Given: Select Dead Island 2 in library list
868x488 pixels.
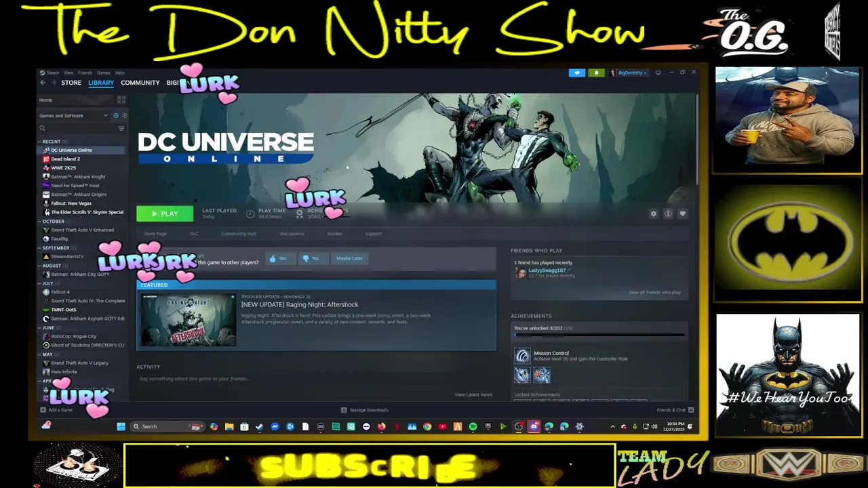Looking at the screenshot, I should tap(65, 159).
